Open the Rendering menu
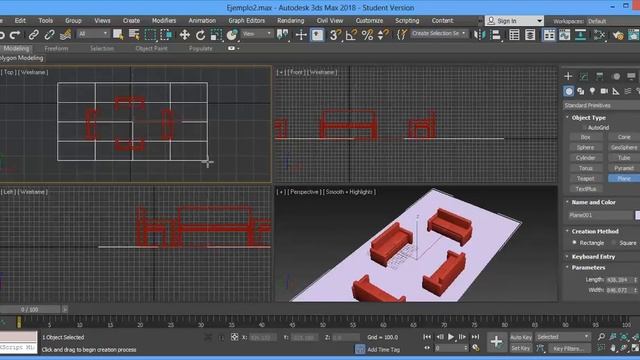The width and height of the screenshot is (640, 360). 291,20
